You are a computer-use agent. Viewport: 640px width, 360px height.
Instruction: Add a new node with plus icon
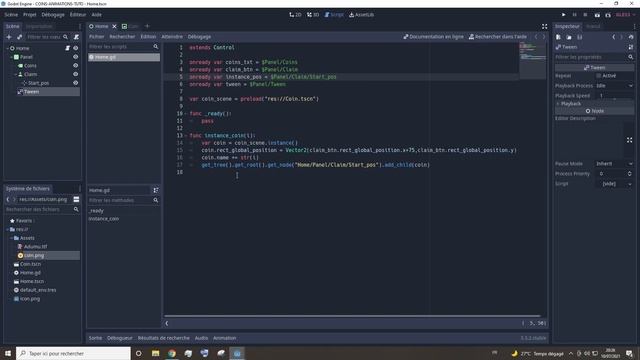coord(9,37)
